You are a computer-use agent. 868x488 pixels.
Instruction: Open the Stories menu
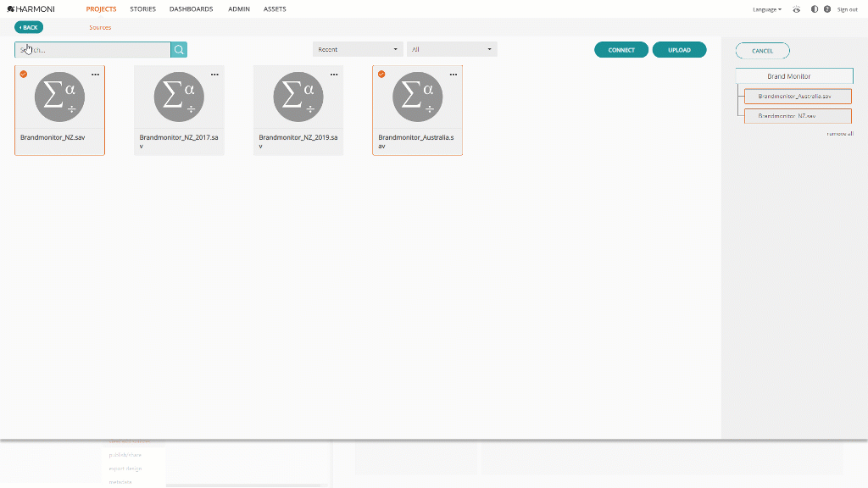[x=142, y=8]
